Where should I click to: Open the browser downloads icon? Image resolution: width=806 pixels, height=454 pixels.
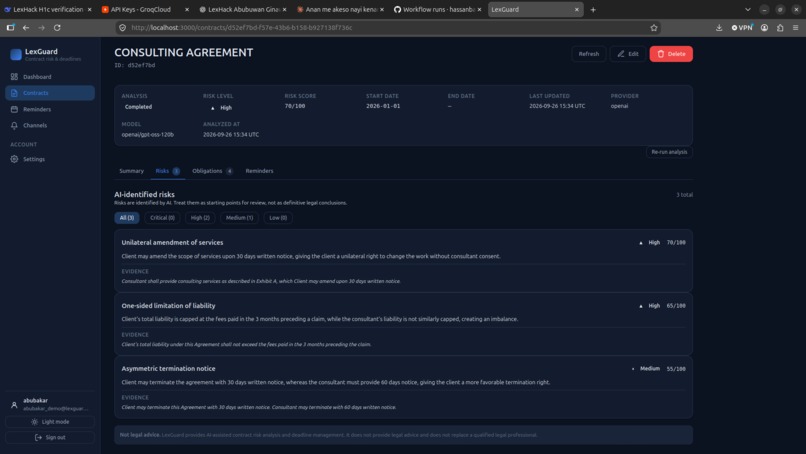click(719, 28)
